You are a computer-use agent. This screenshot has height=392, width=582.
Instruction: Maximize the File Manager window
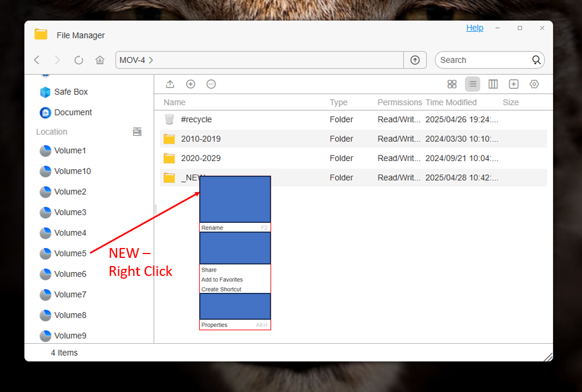coord(520,28)
